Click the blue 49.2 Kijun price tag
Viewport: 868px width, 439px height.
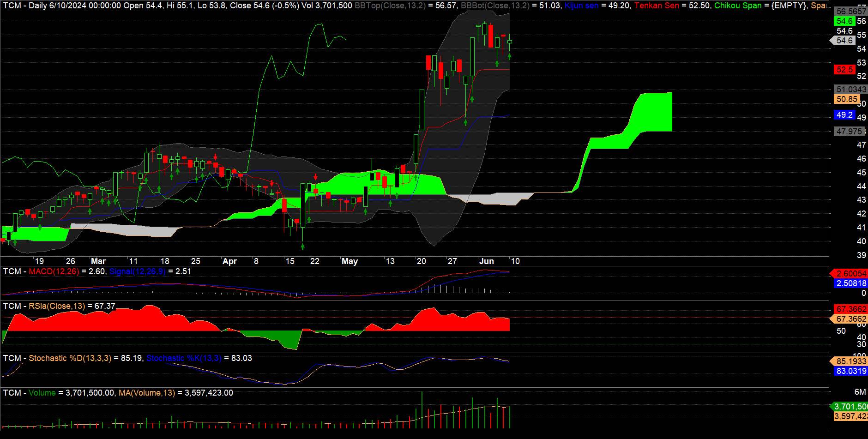(x=844, y=115)
